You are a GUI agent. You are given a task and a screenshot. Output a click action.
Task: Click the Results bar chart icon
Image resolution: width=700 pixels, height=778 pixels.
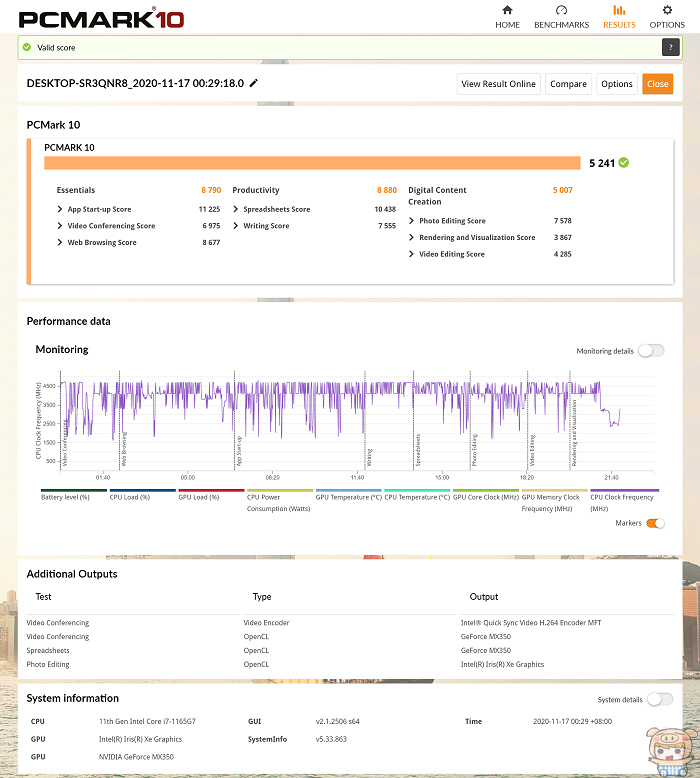pyautogui.click(x=618, y=11)
